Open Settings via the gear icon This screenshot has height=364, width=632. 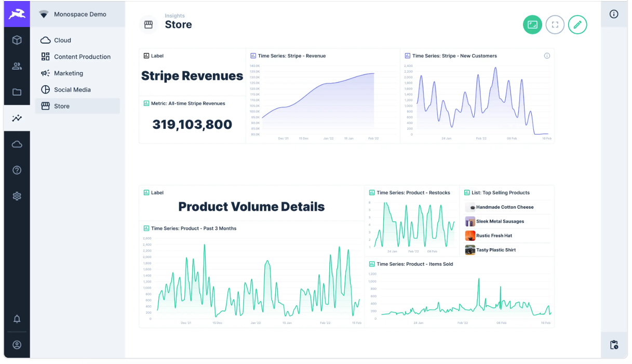(x=17, y=196)
